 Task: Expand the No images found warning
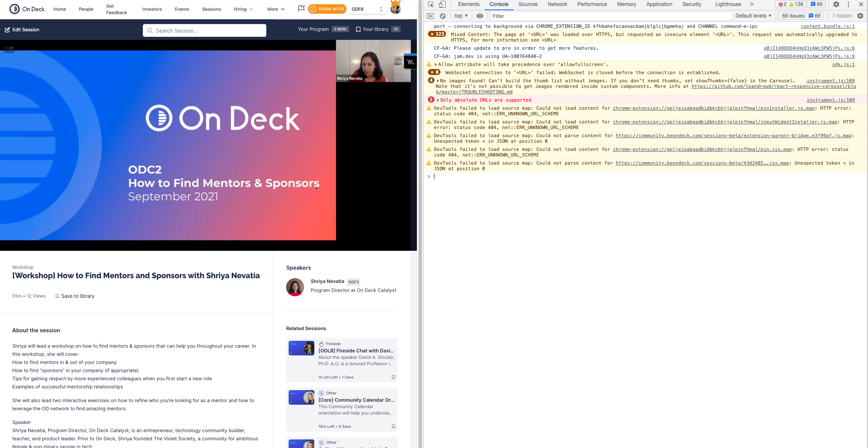click(x=438, y=81)
